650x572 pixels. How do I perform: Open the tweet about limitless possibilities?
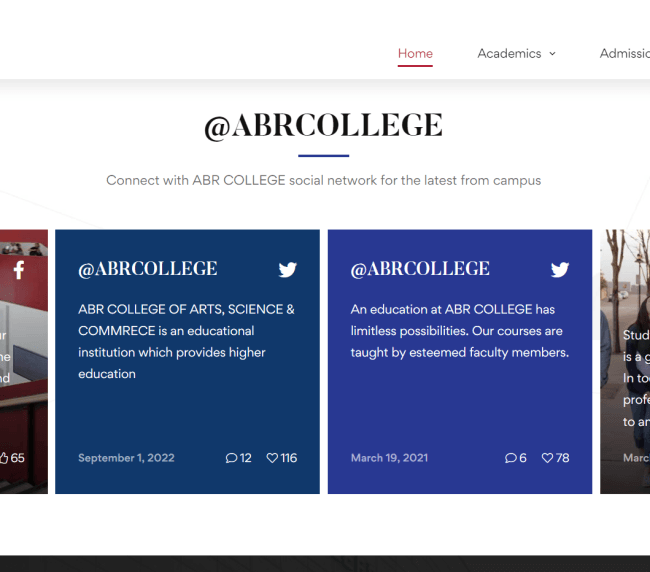(x=458, y=330)
